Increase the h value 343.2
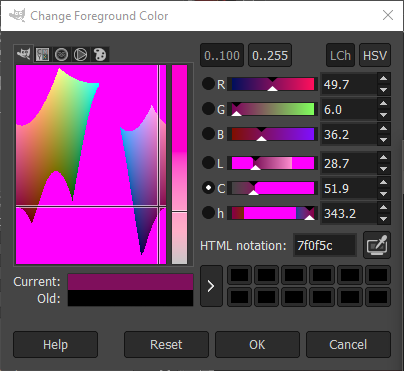The image size is (404, 371). coord(384,208)
